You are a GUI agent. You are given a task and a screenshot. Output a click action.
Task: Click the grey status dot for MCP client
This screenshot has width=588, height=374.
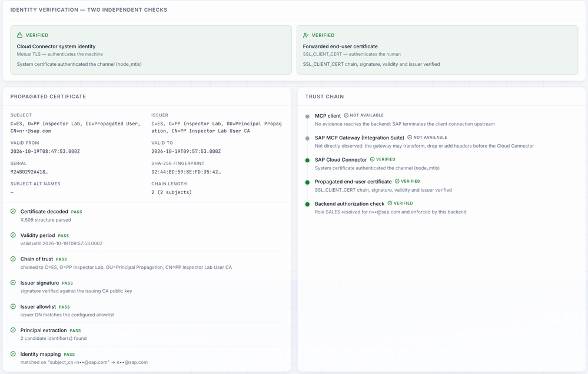click(x=307, y=116)
